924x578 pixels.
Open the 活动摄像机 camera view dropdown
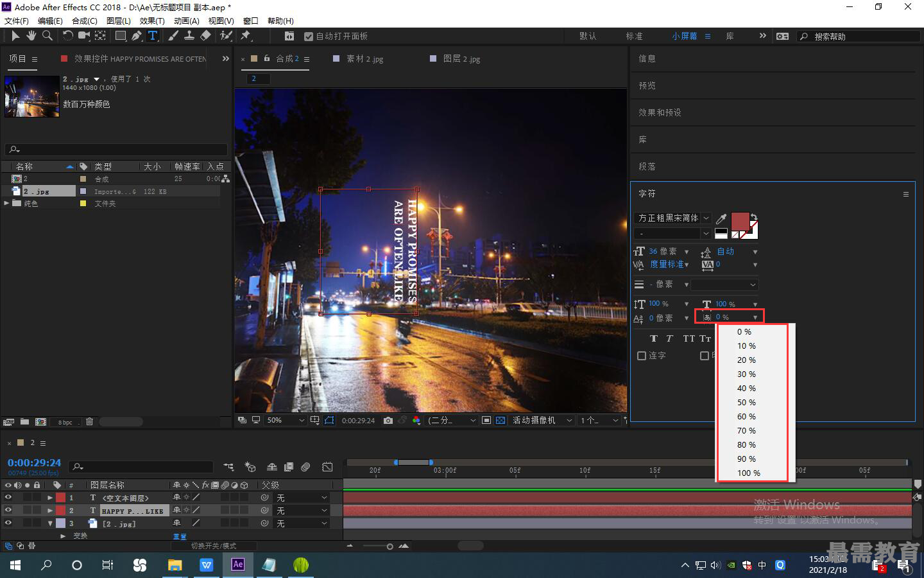[x=542, y=421]
